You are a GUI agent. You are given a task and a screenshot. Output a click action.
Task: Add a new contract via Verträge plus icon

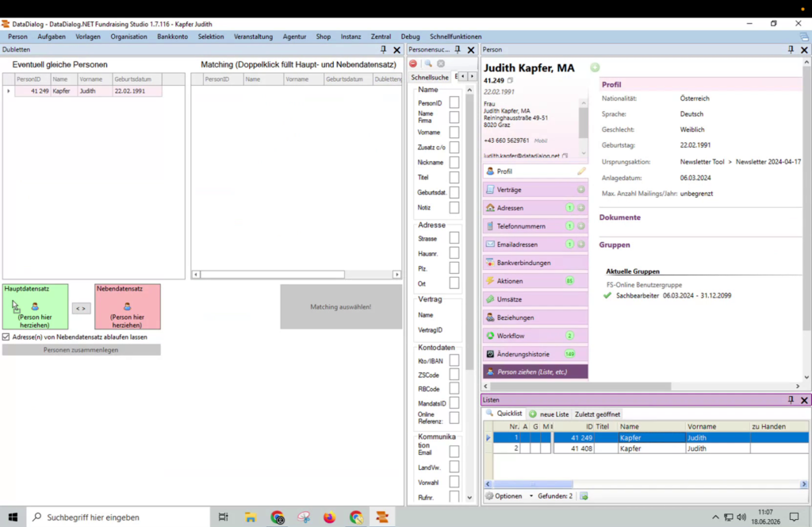[581, 190]
